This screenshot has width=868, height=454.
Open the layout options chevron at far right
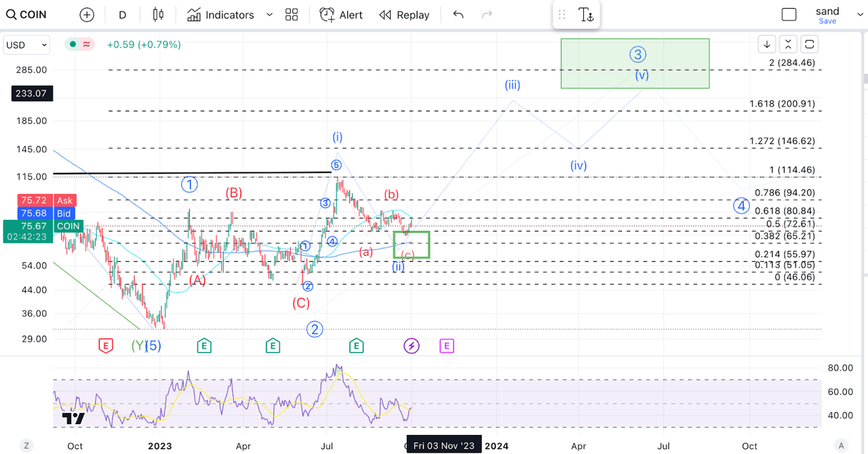tap(860, 15)
